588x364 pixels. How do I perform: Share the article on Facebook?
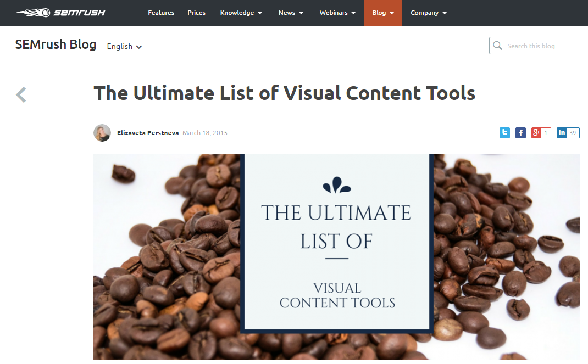click(x=520, y=132)
